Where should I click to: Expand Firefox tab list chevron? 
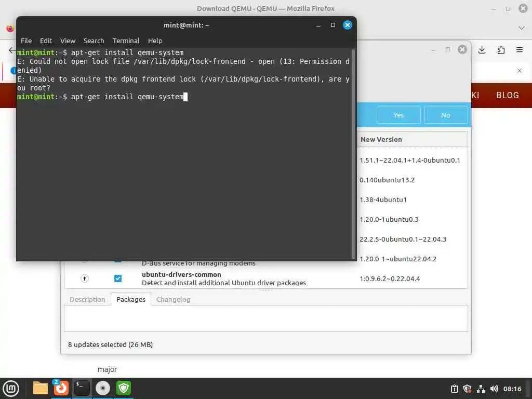click(x=522, y=28)
